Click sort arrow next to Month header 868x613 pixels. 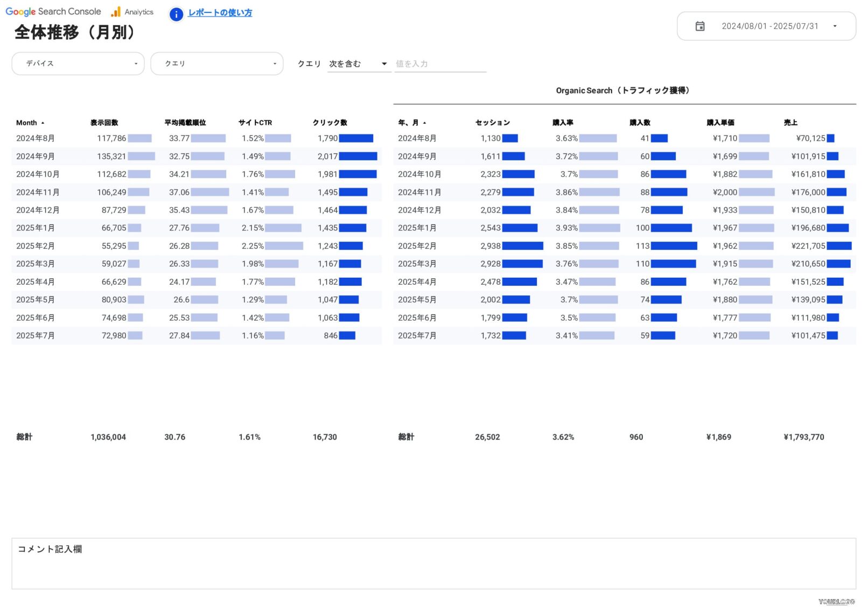[43, 123]
